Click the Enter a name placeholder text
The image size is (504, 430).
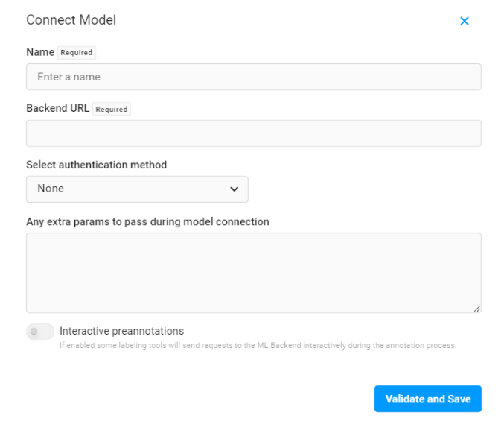pyautogui.click(x=68, y=77)
